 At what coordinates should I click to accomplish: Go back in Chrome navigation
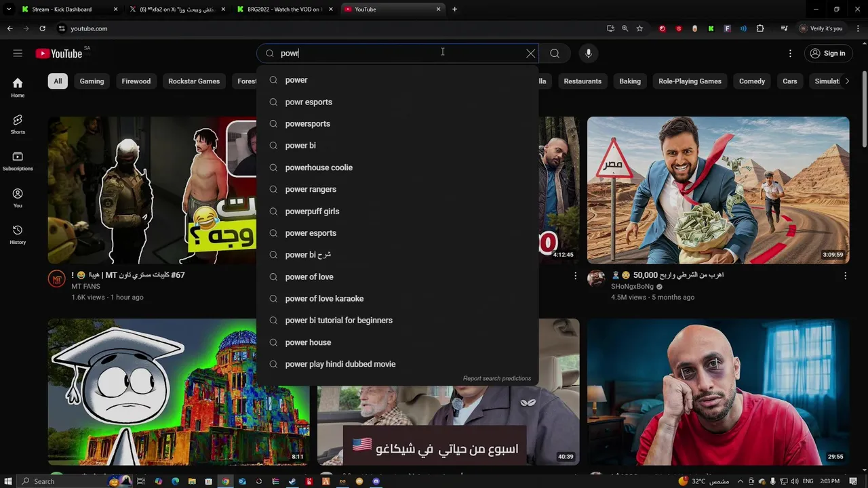[9, 28]
